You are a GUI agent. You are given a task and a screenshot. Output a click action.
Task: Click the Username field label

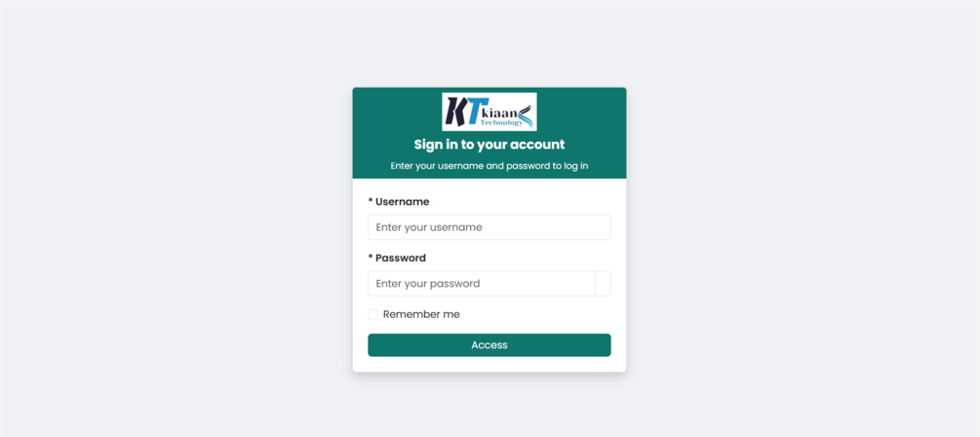click(403, 201)
